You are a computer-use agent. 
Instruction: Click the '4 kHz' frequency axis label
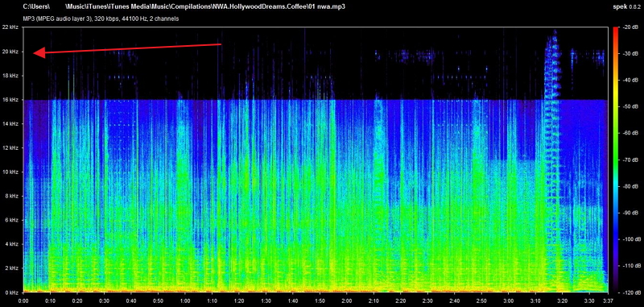click(10, 244)
